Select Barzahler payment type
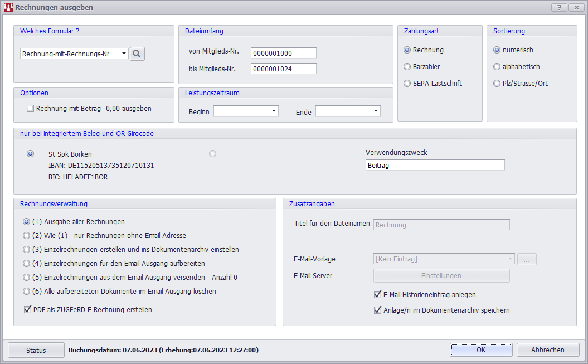Screen dimensions: 588x364 pyautogui.click(x=407, y=67)
